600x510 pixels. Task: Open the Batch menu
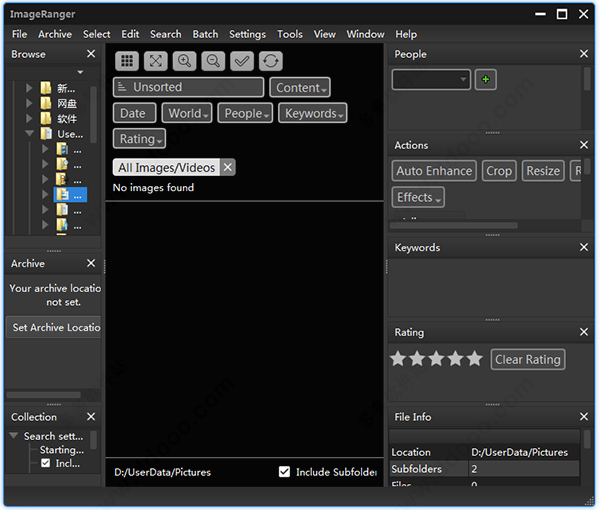pos(205,34)
